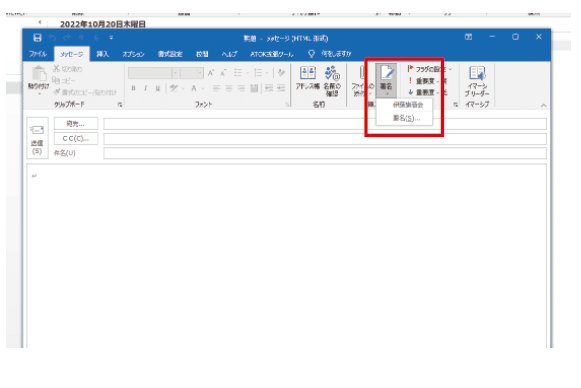The height and width of the screenshot is (388, 581).
Task: Click the 宛先... recipients button
Action: (76, 124)
